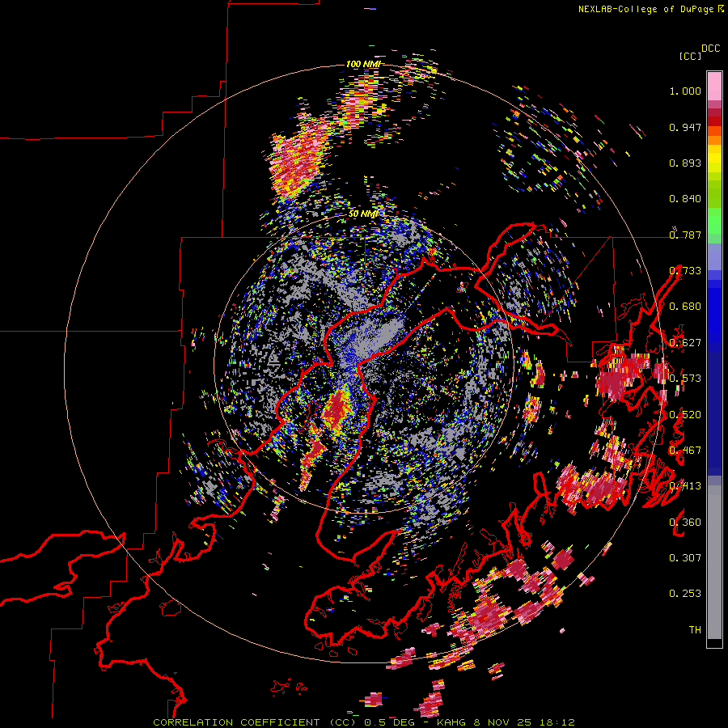Click the 50 NMI range ring label
The image size is (728, 728).
(x=363, y=214)
